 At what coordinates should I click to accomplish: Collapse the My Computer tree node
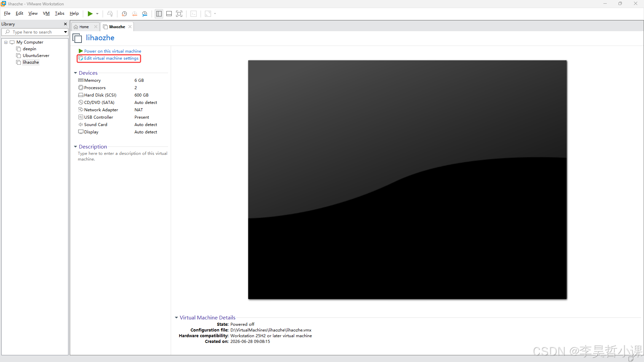coord(6,42)
